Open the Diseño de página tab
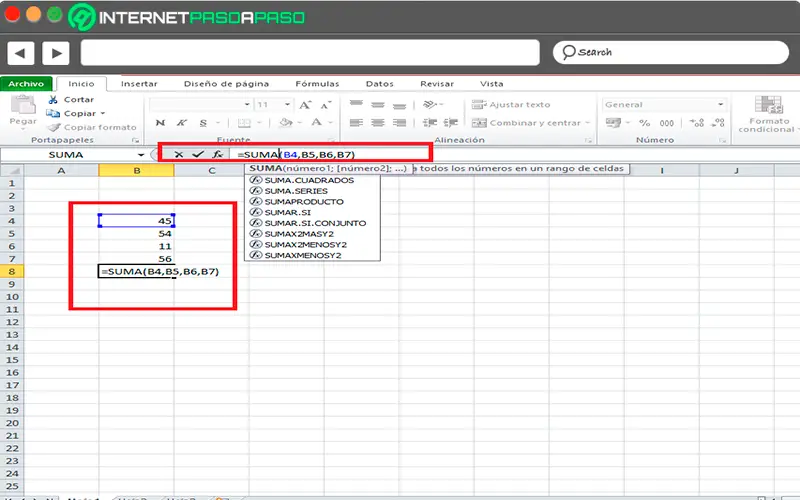The image size is (800, 500). [226, 84]
